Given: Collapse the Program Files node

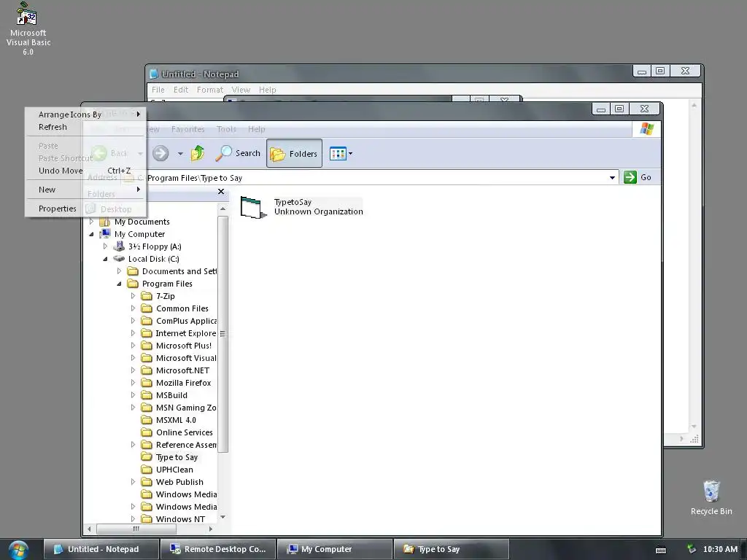Looking at the screenshot, I should tap(119, 284).
